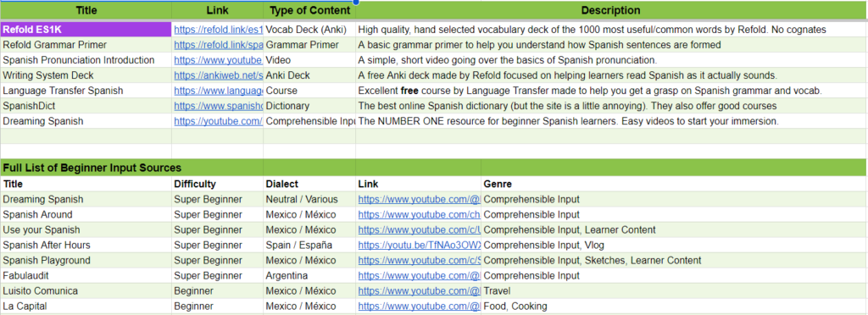Select the purple Refold ES1K title cell
Viewport: 868px width, 315px height.
86,30
